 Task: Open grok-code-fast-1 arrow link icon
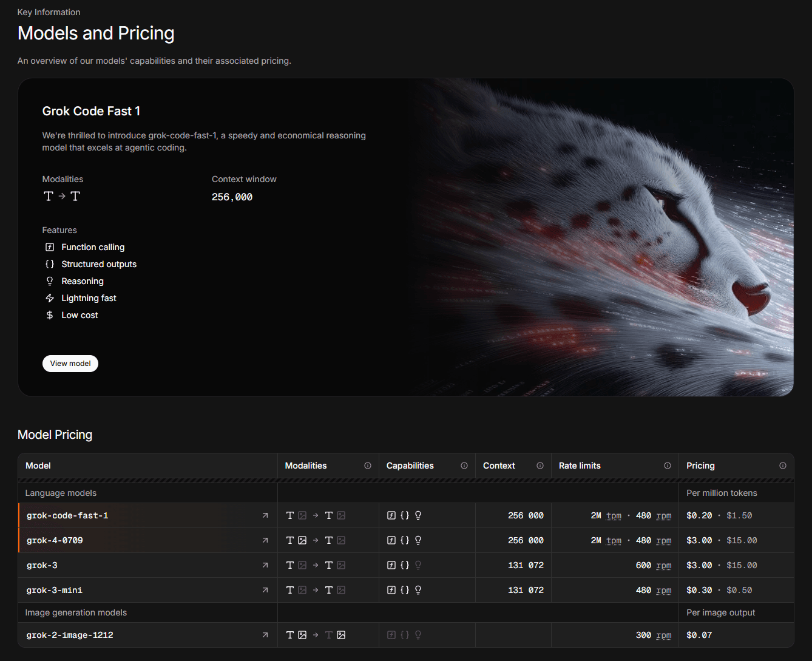(x=265, y=515)
